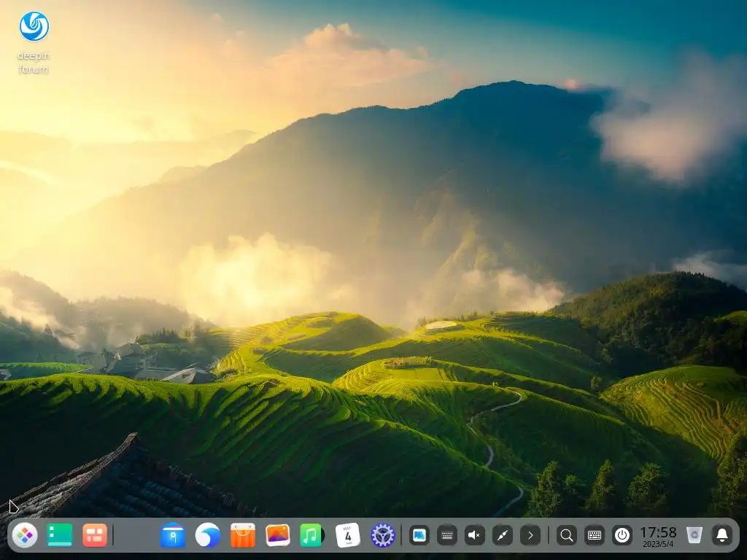Click the keyboard layout icon
The width and height of the screenshot is (747, 560).
click(594, 535)
